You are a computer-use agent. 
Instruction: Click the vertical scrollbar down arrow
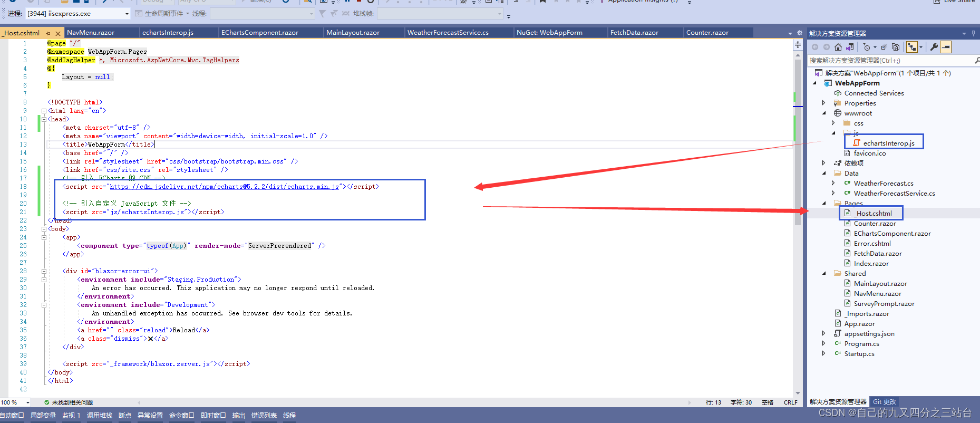(x=798, y=393)
